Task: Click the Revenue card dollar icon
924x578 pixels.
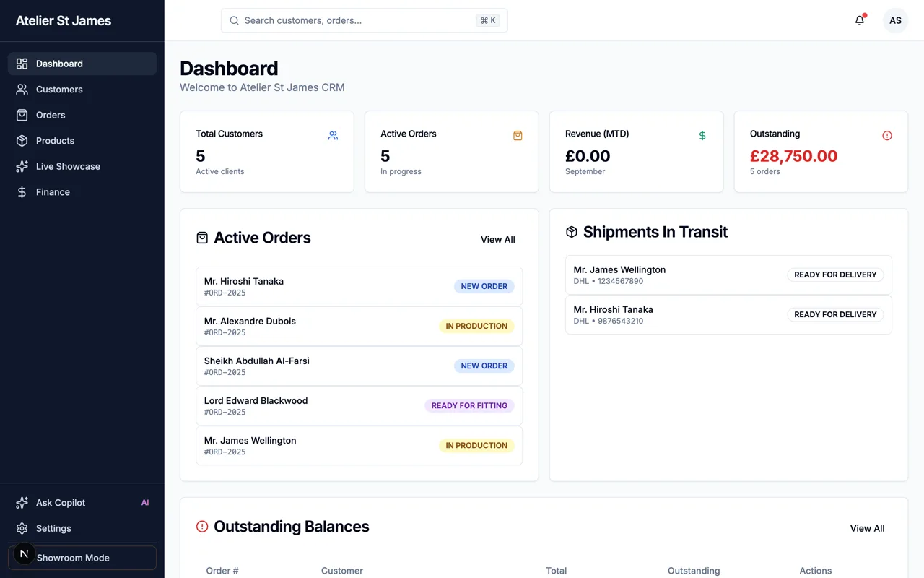Action: coord(702,135)
